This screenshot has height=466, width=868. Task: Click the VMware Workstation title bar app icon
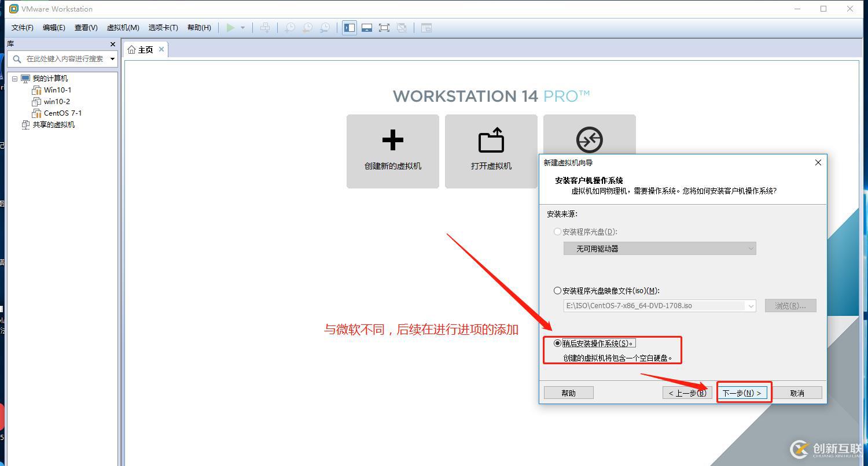(x=13, y=9)
